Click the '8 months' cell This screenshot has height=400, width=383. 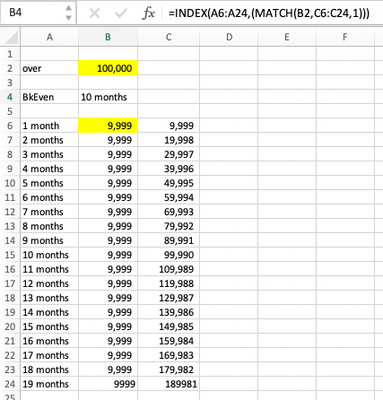click(x=50, y=226)
